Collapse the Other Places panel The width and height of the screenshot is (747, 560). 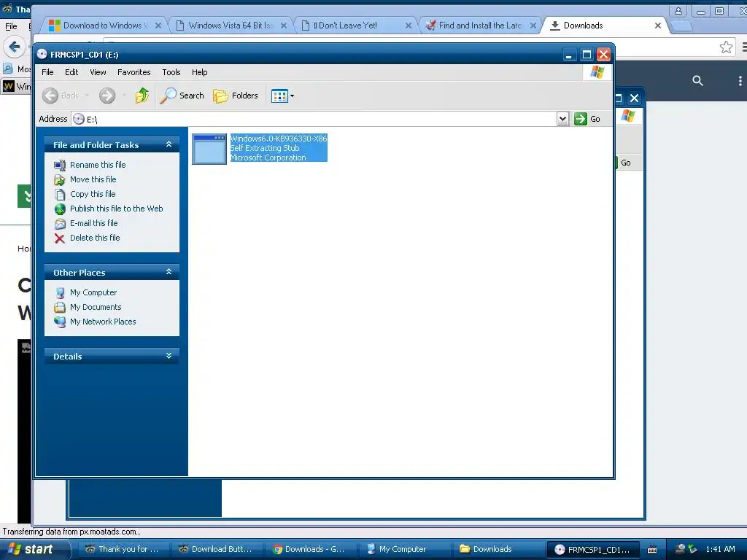click(x=169, y=272)
